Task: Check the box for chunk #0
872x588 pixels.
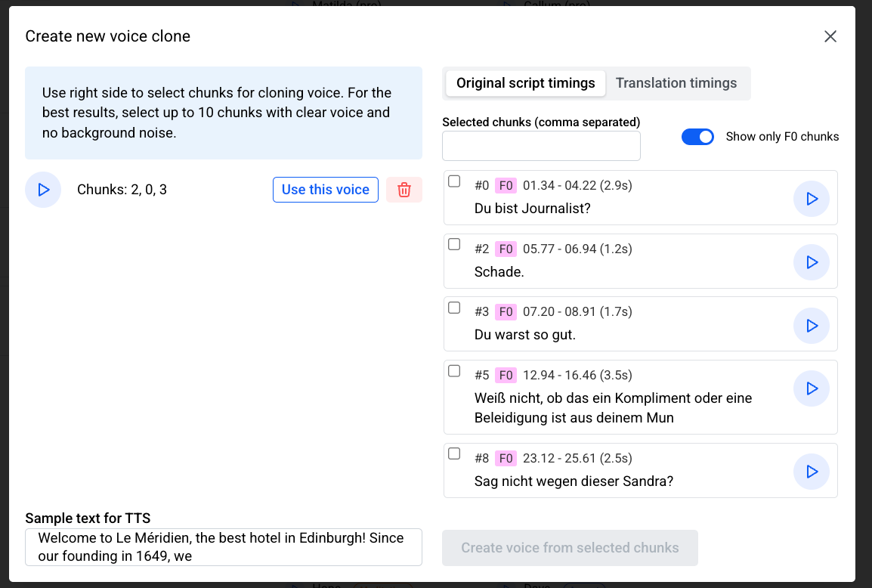Action: pyautogui.click(x=454, y=181)
